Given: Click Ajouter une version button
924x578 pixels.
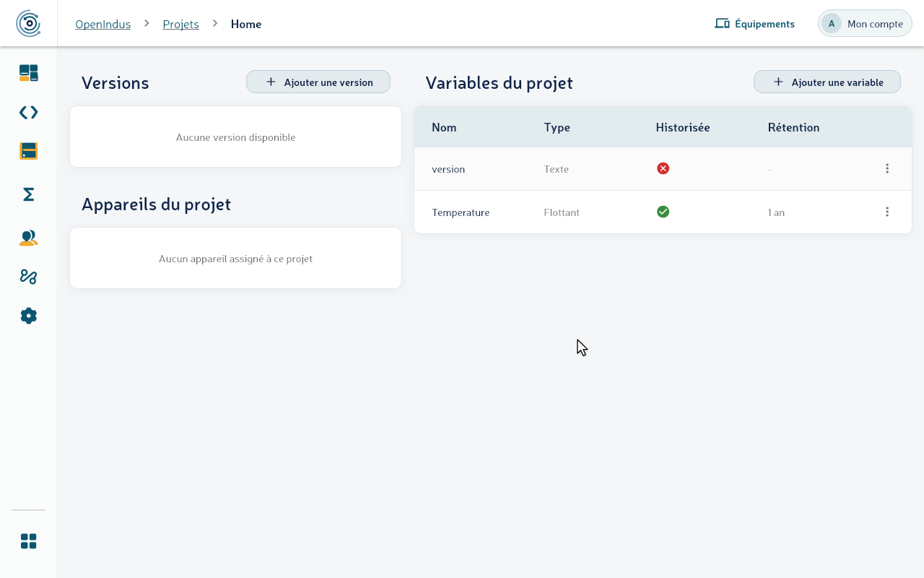Looking at the screenshot, I should tap(318, 82).
